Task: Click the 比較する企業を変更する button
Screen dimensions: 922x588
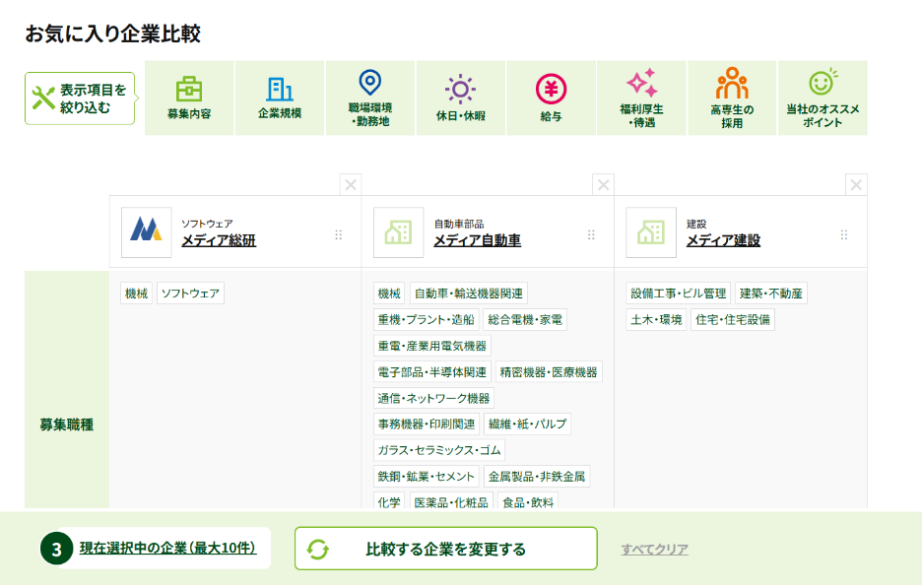Action: [445, 549]
